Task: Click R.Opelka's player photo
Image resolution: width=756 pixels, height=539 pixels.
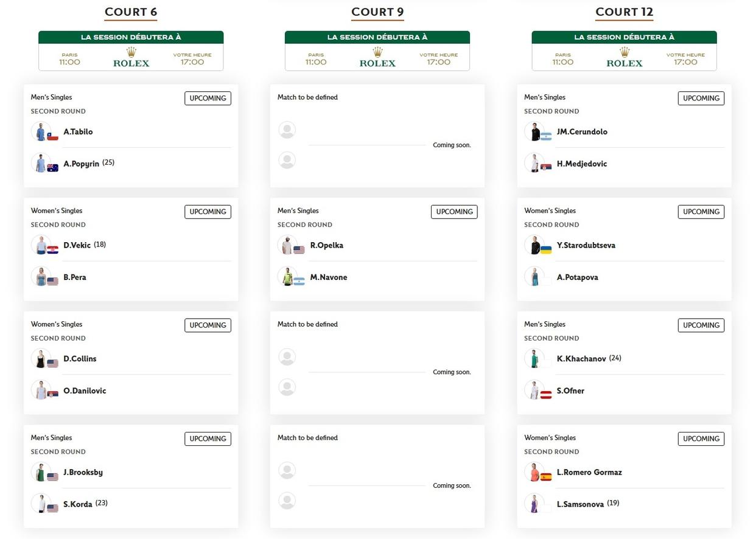Action: click(287, 245)
